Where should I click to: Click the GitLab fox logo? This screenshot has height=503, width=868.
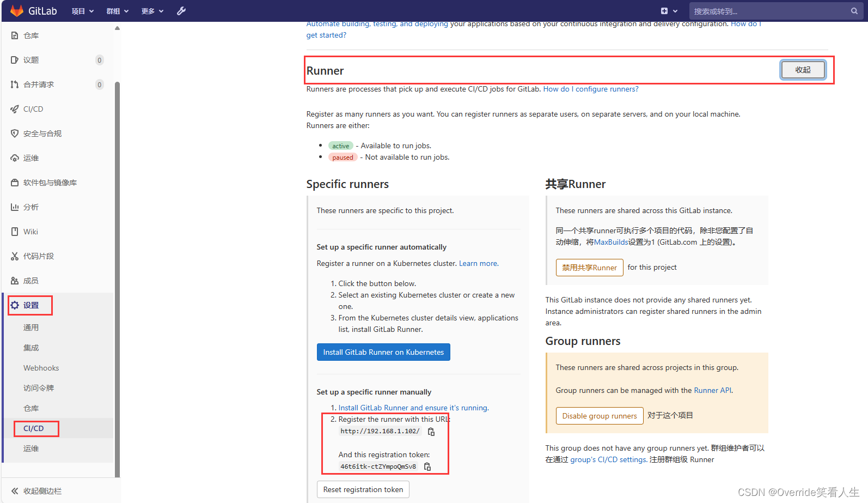tap(17, 11)
